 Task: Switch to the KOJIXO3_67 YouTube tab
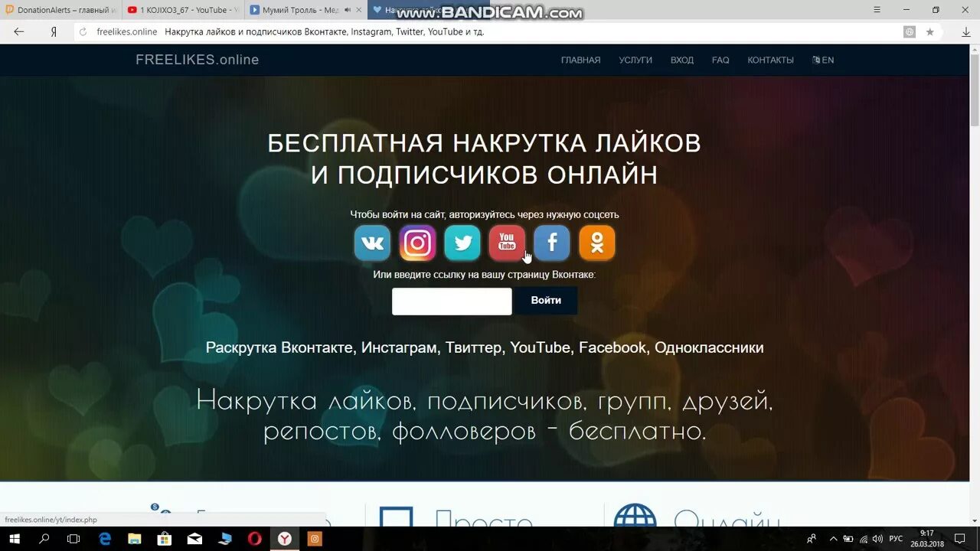184,10
